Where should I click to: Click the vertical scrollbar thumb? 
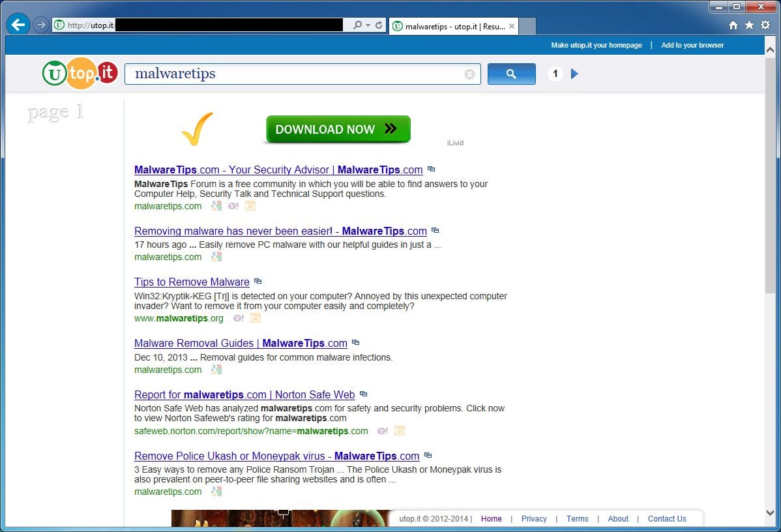click(770, 175)
